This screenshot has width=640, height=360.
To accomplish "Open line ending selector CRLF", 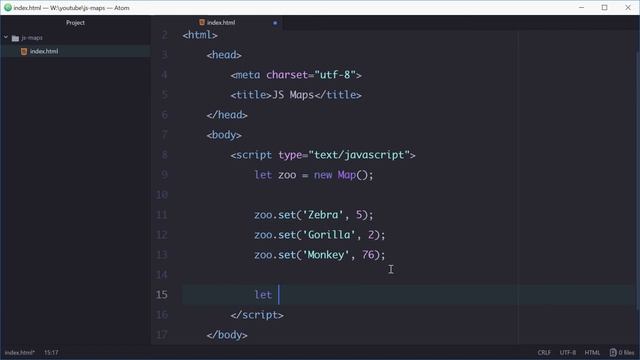I will 544,352.
